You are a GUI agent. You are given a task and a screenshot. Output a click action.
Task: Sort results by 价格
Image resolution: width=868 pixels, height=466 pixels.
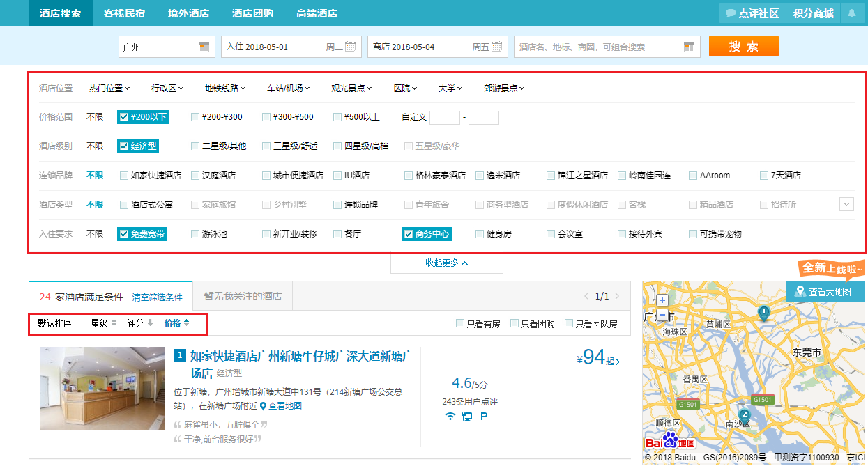coord(176,323)
